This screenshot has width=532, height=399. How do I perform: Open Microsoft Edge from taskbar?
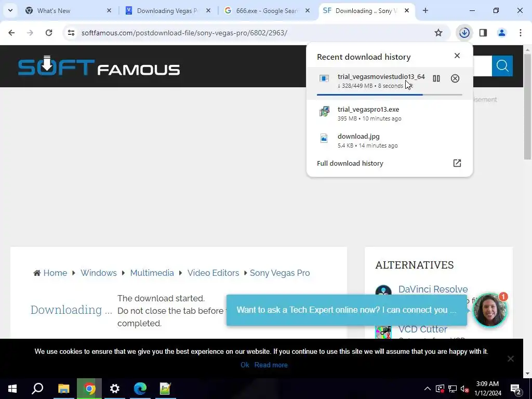(140, 389)
